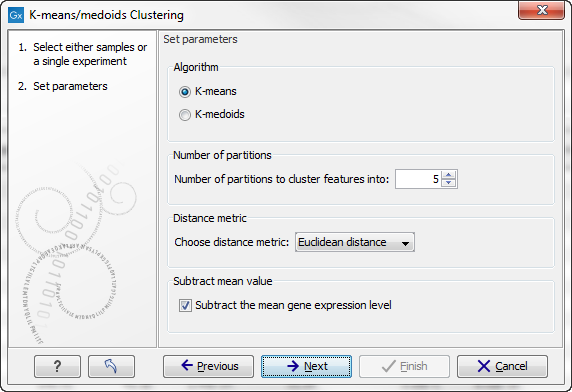Select step 2 Set parameters in sidebar
This screenshot has width=572, height=392.
(63, 86)
